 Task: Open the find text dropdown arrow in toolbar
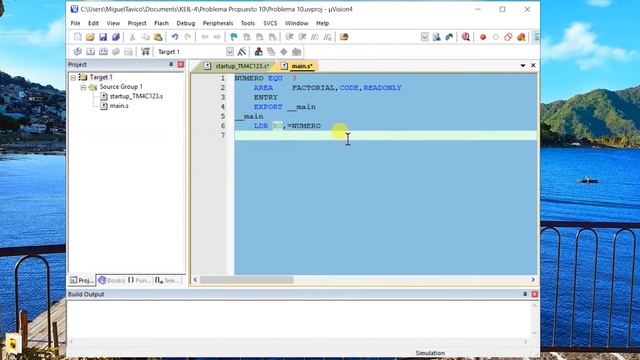(424, 37)
